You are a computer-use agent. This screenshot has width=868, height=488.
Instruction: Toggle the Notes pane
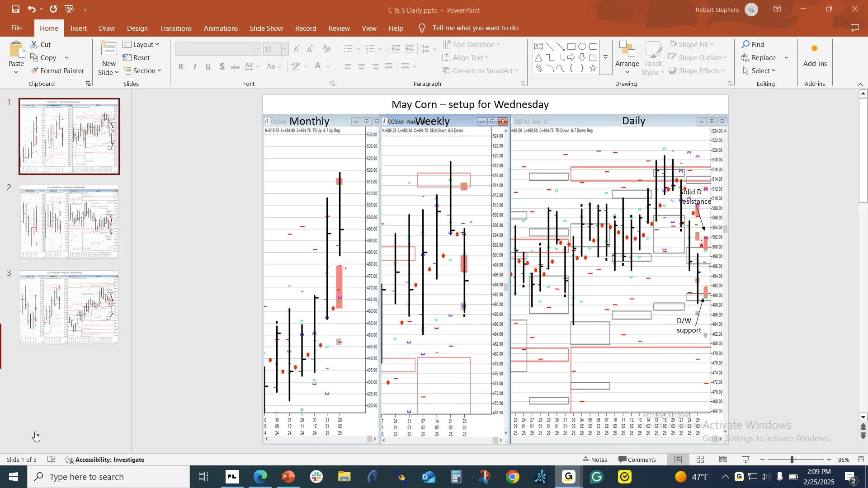(x=595, y=460)
